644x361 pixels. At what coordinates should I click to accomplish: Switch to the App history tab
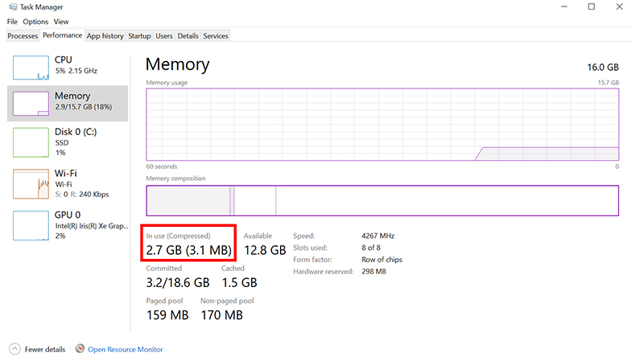(x=105, y=35)
